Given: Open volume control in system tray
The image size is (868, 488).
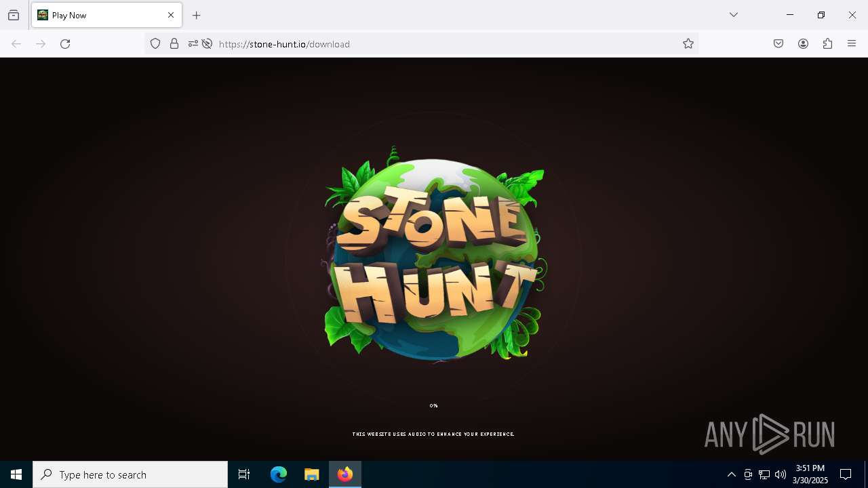Looking at the screenshot, I should pos(781,474).
